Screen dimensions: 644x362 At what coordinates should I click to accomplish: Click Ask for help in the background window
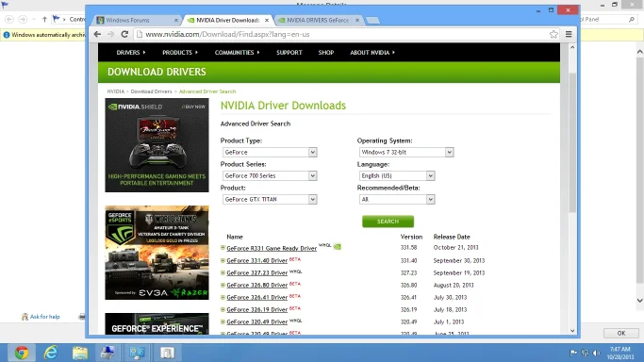tap(41, 317)
